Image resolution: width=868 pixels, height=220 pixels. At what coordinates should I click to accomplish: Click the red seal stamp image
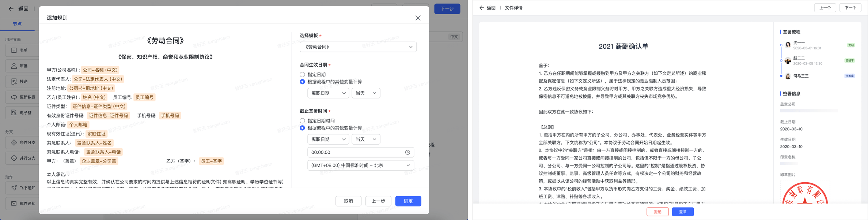pyautogui.click(x=805, y=193)
